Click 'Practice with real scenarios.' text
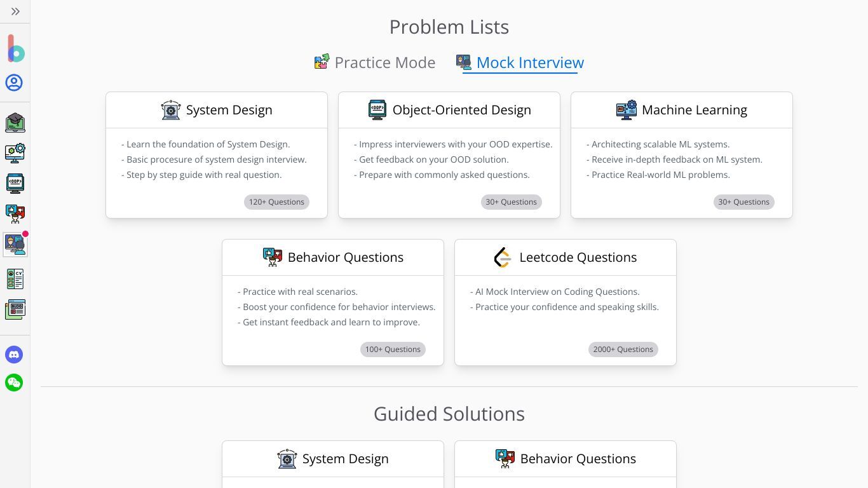The image size is (868, 488). 298,292
